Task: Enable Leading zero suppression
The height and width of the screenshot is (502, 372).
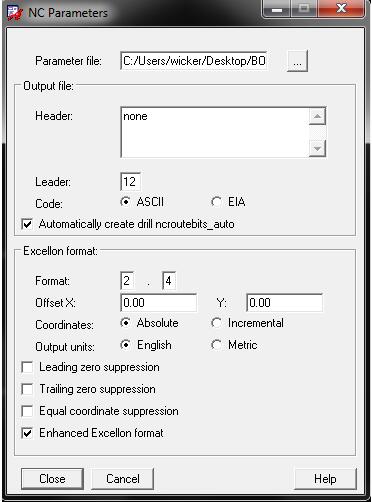Action: pyautogui.click(x=27, y=367)
